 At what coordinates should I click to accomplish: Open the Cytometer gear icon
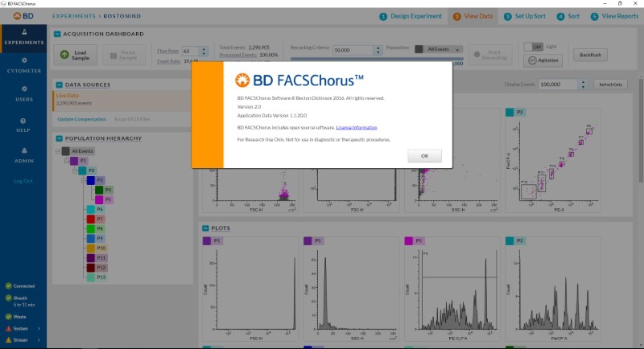coord(24,60)
